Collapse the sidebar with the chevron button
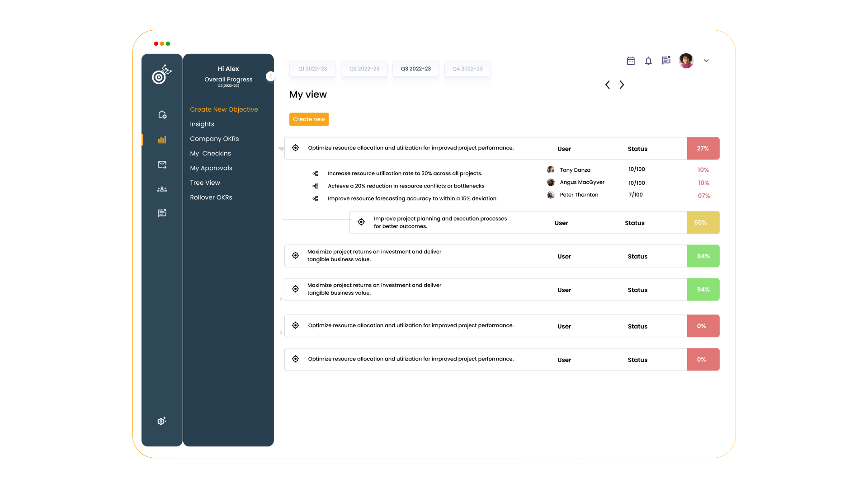 click(270, 76)
